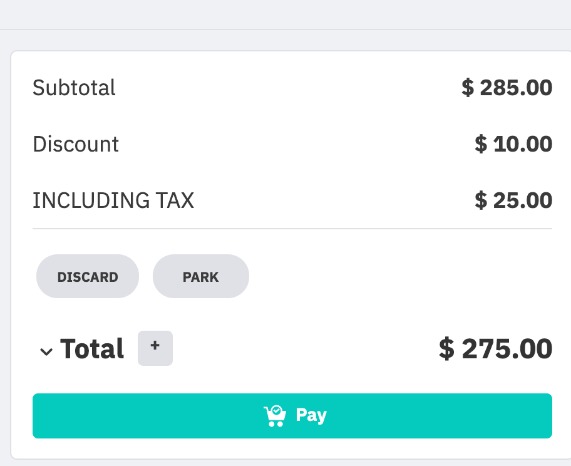This screenshot has height=466, width=571.
Task: Click the bold Total label
Action: [92, 349]
